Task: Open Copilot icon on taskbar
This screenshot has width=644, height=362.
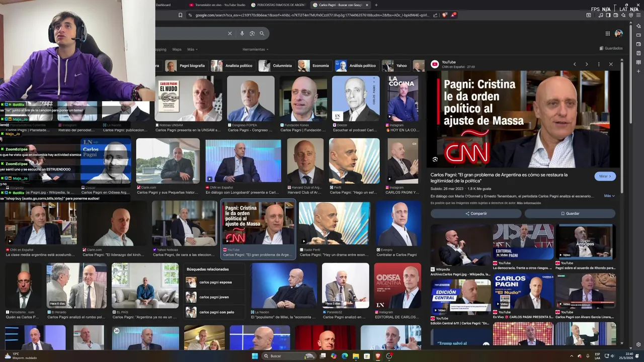Action: [x=334, y=356]
